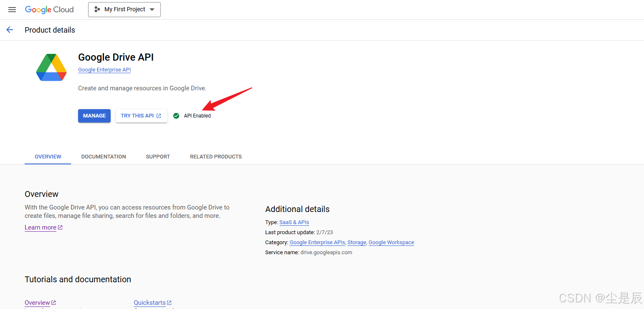Switch to RELATED PRODUCTS tab
The height and width of the screenshot is (309, 644).
coord(216,157)
